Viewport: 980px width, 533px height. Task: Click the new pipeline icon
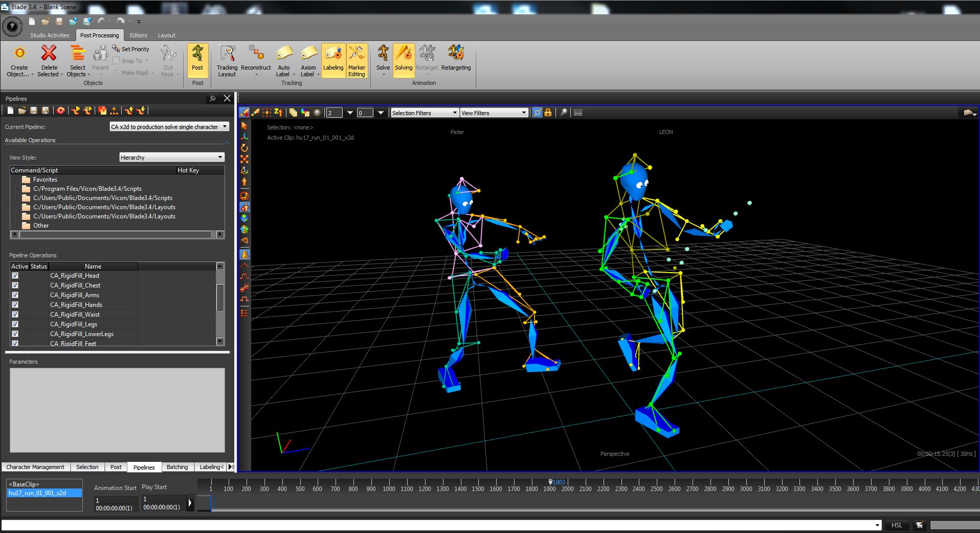tap(10, 110)
